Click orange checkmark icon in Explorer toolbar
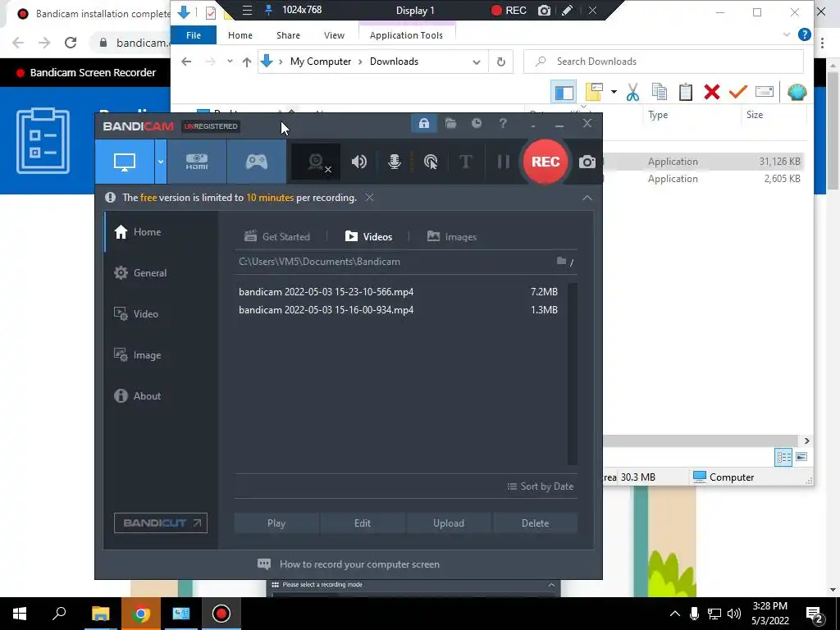 pos(737,92)
